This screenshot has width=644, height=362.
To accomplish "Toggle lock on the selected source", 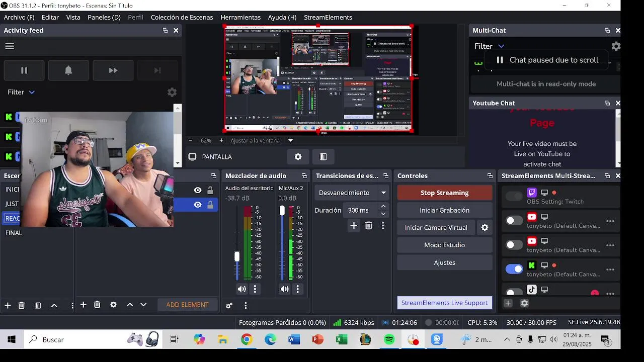I will click(210, 205).
